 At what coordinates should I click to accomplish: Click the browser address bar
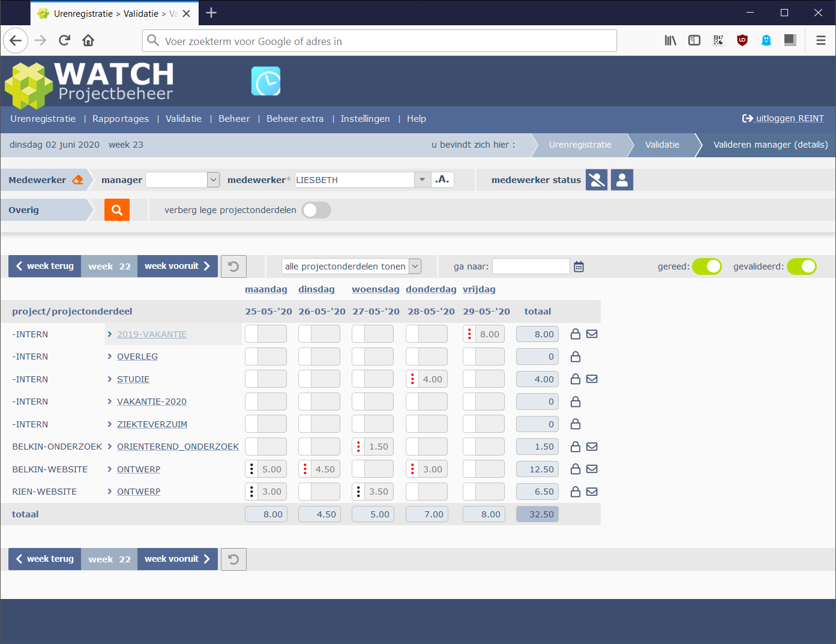tap(379, 41)
